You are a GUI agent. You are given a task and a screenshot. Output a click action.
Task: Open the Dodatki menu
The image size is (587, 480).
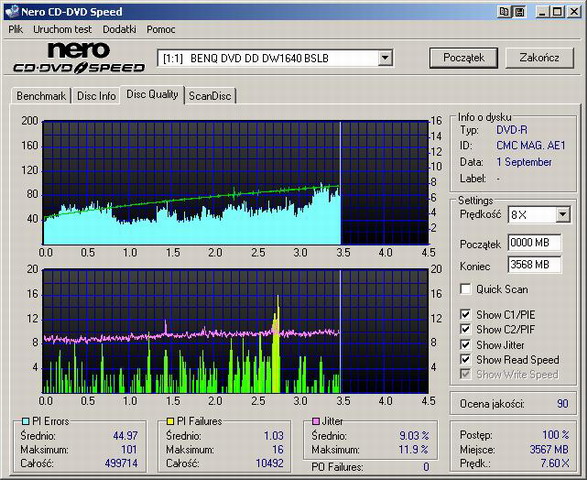click(x=119, y=29)
